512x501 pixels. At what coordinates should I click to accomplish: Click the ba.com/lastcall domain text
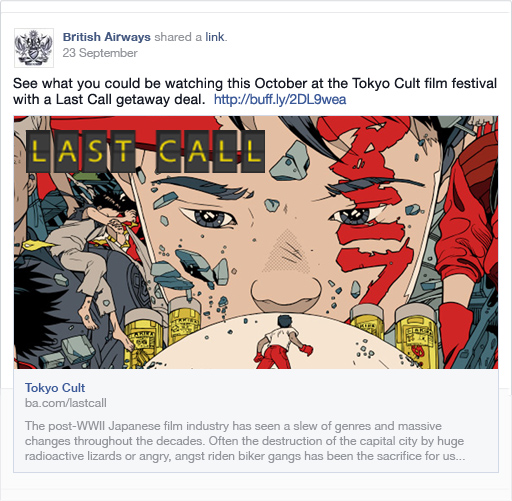[66, 403]
